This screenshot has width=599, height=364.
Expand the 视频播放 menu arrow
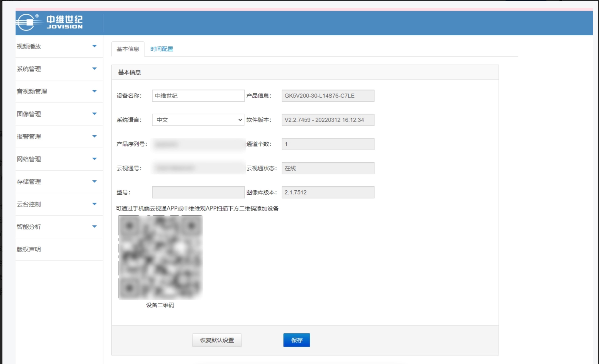(95, 46)
